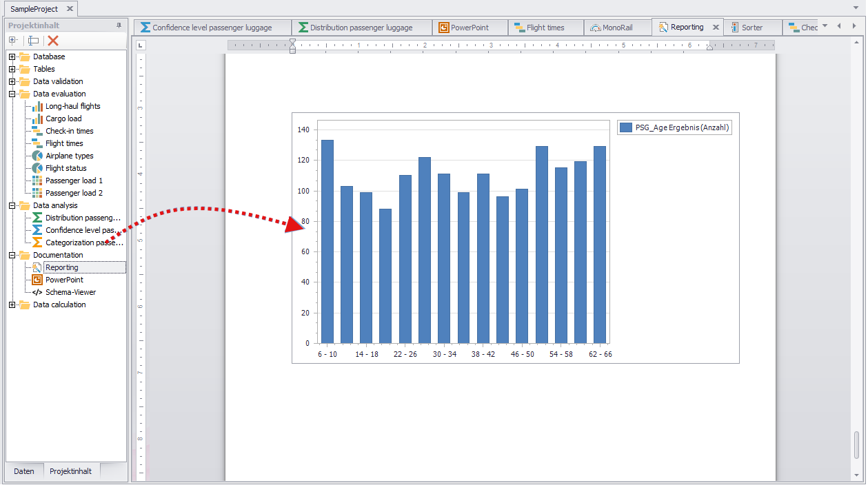Click the red delete icon in Projektinhalt toolbar
The height and width of the screenshot is (485, 868).
pos(52,41)
